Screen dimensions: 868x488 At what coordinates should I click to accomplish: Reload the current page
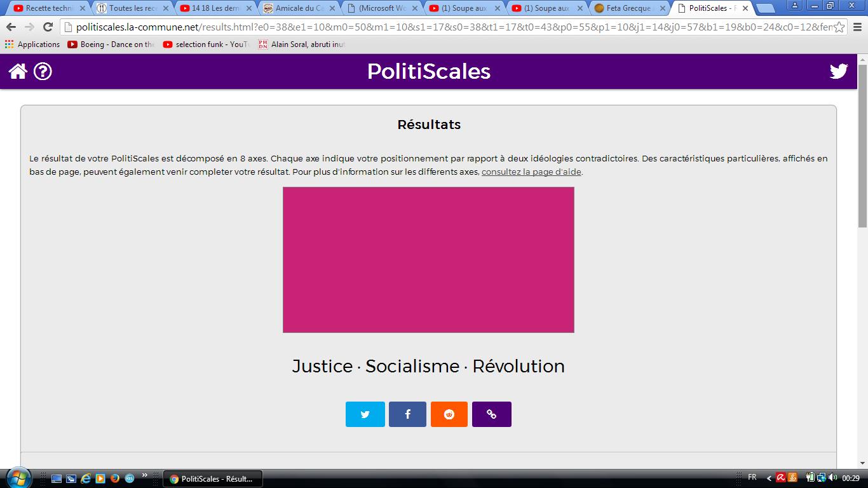point(48,27)
